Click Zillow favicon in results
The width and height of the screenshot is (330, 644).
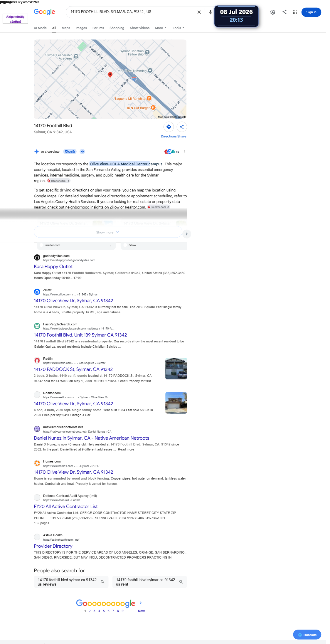tap(37, 292)
